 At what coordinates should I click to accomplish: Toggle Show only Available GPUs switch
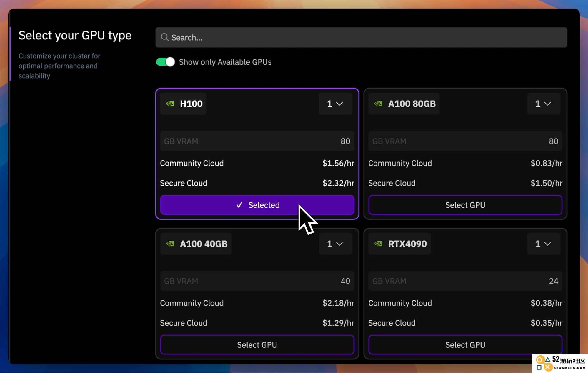click(165, 62)
